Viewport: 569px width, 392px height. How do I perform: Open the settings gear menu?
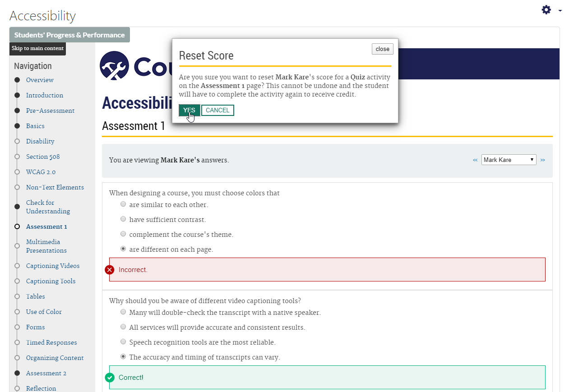tap(546, 10)
